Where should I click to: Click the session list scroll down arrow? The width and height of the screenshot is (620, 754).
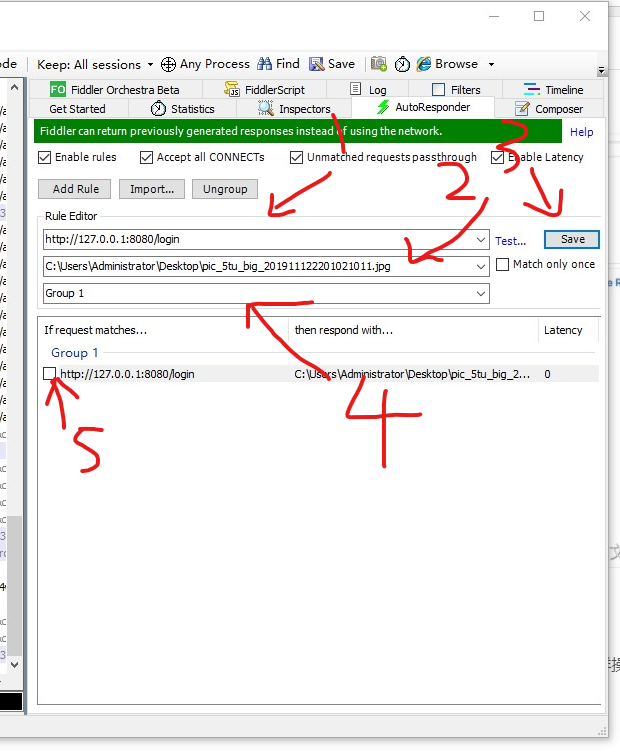pos(14,665)
